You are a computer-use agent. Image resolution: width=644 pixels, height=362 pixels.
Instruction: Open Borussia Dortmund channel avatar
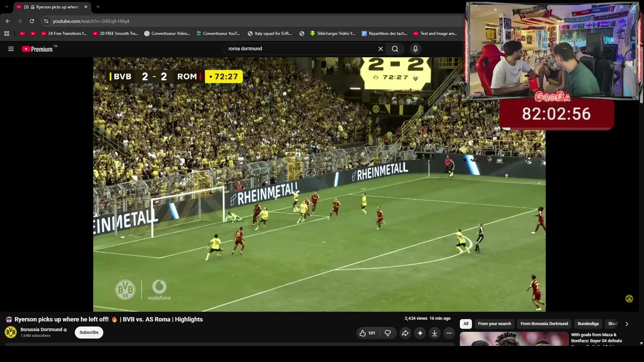click(11, 332)
